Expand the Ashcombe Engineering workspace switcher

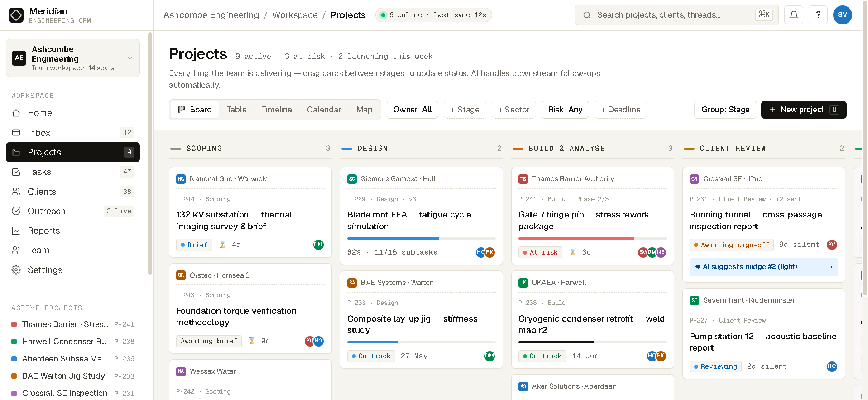[x=73, y=58]
